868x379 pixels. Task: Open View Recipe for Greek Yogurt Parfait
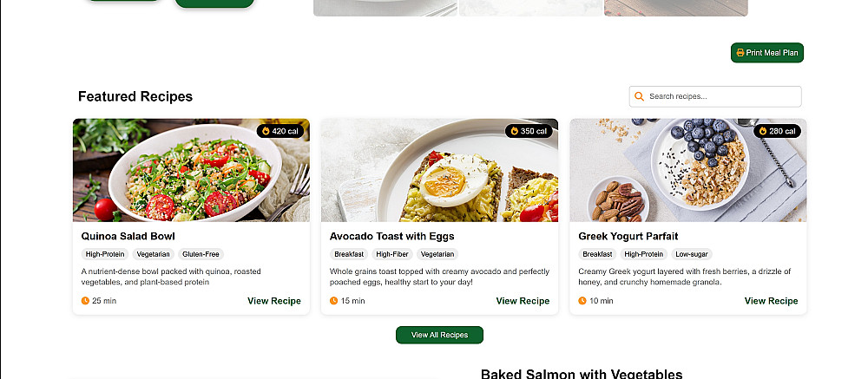pyautogui.click(x=771, y=301)
